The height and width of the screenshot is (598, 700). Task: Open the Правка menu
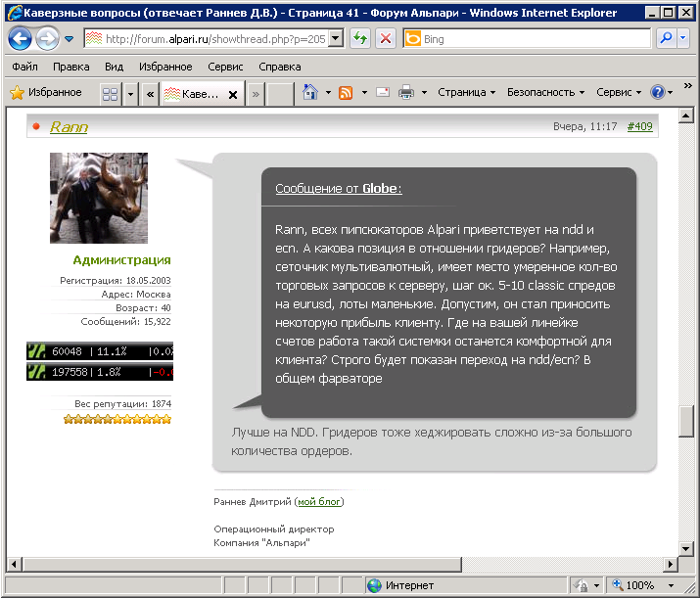(x=71, y=67)
